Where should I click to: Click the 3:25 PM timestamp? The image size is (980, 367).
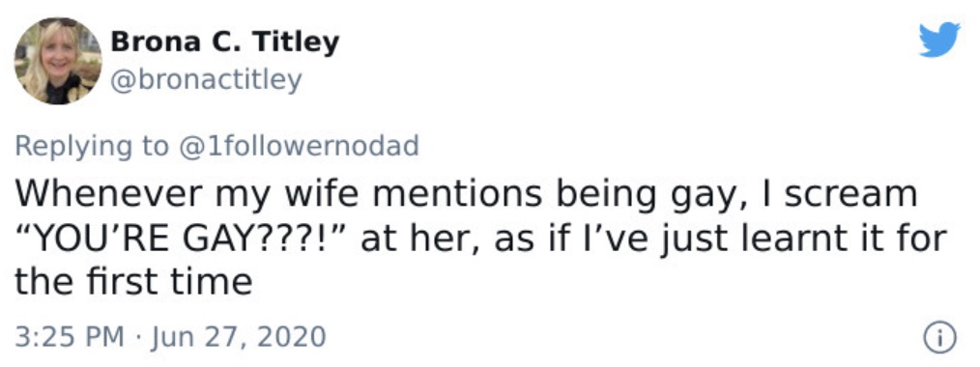pyautogui.click(x=70, y=337)
